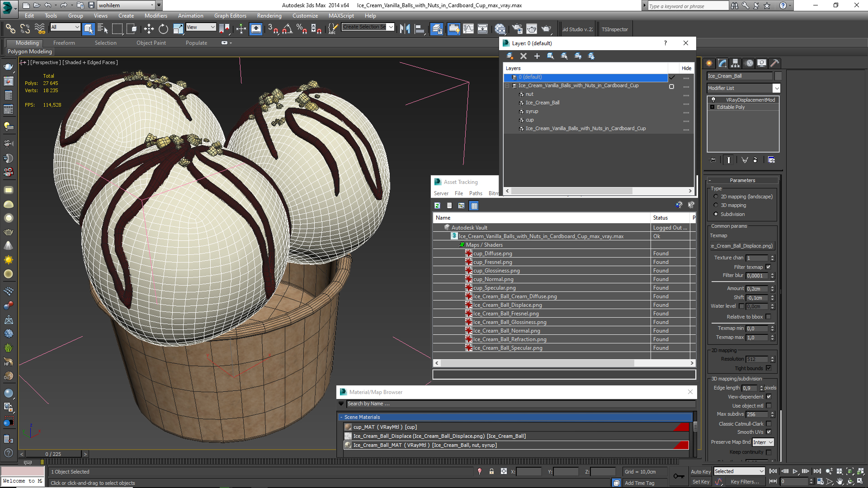Click the Pan View hand icon
The width and height of the screenshot is (868, 488).
840,482
